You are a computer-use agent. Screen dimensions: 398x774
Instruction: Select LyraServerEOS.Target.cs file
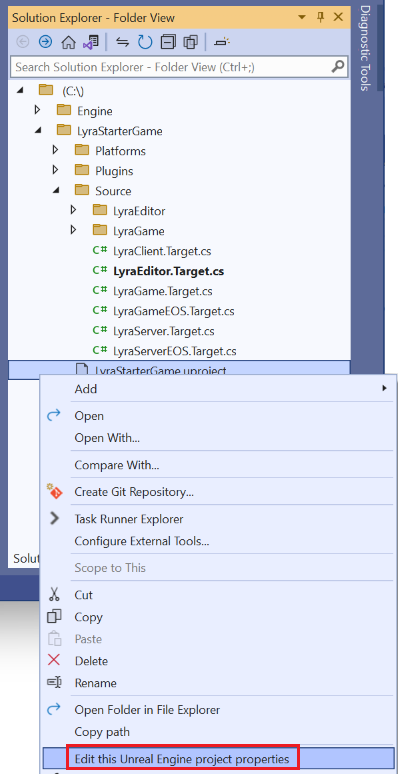174,351
